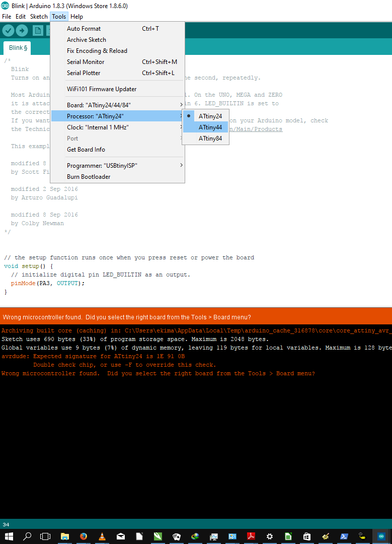392x544 pixels.
Task: Select the Blink sketch tab
Action: [17, 48]
